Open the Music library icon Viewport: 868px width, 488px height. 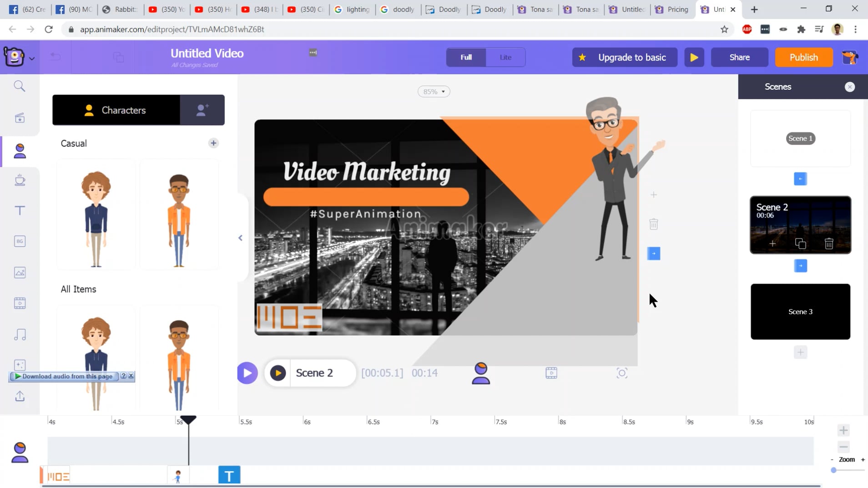(x=20, y=335)
